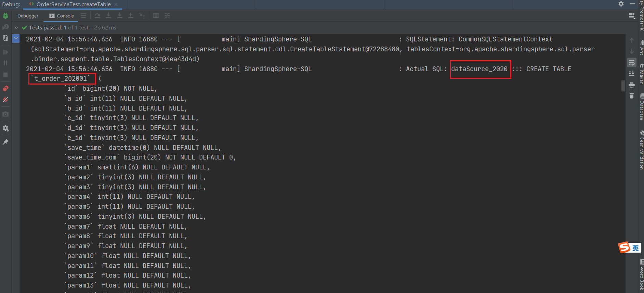Image resolution: width=644 pixels, height=293 pixels.
Task: Toggle the Sogou English input mode indicator
Action: click(x=635, y=248)
